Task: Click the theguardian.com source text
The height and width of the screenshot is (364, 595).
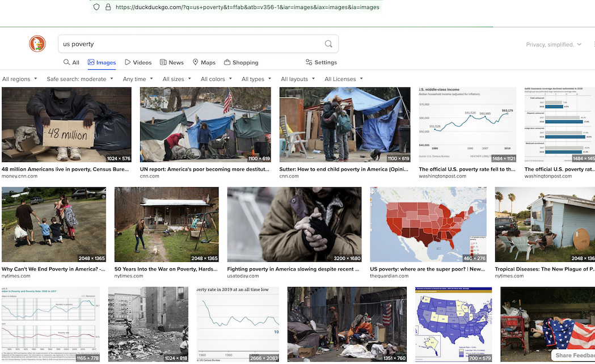Action: click(x=389, y=276)
